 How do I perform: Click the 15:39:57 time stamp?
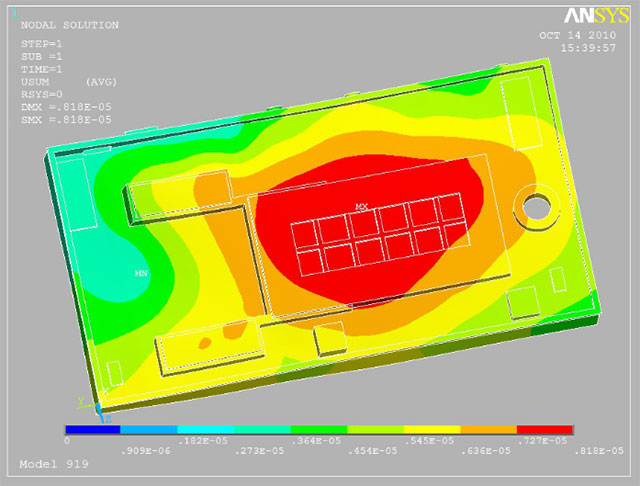coord(587,47)
